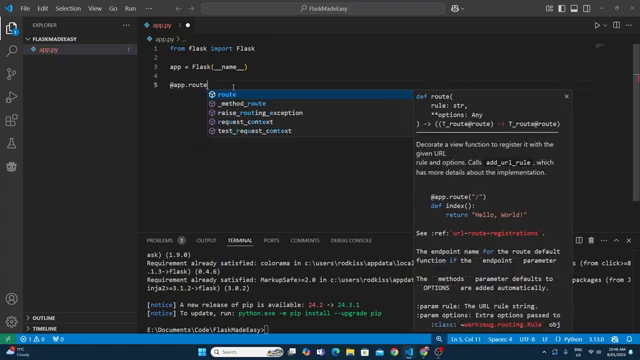This screenshot has width=640, height=360.
Task: Choose the request_context suggestion
Action: (310, 122)
